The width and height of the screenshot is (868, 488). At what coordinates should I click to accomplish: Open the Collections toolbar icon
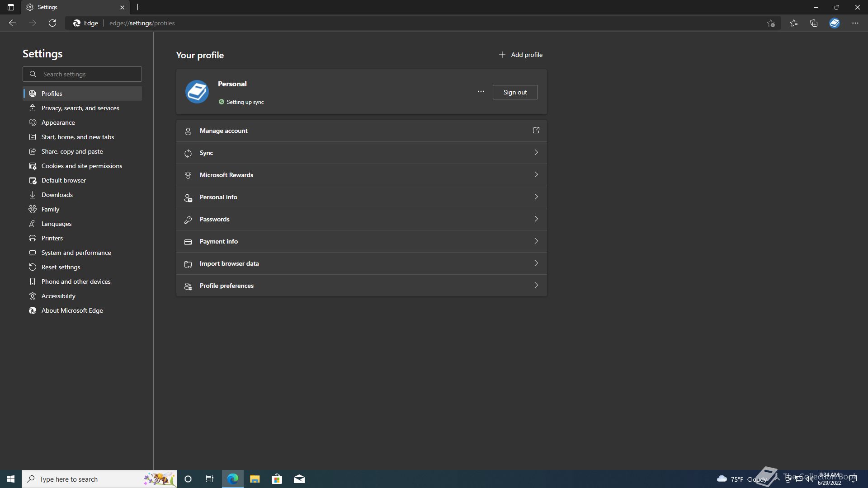[x=814, y=23]
